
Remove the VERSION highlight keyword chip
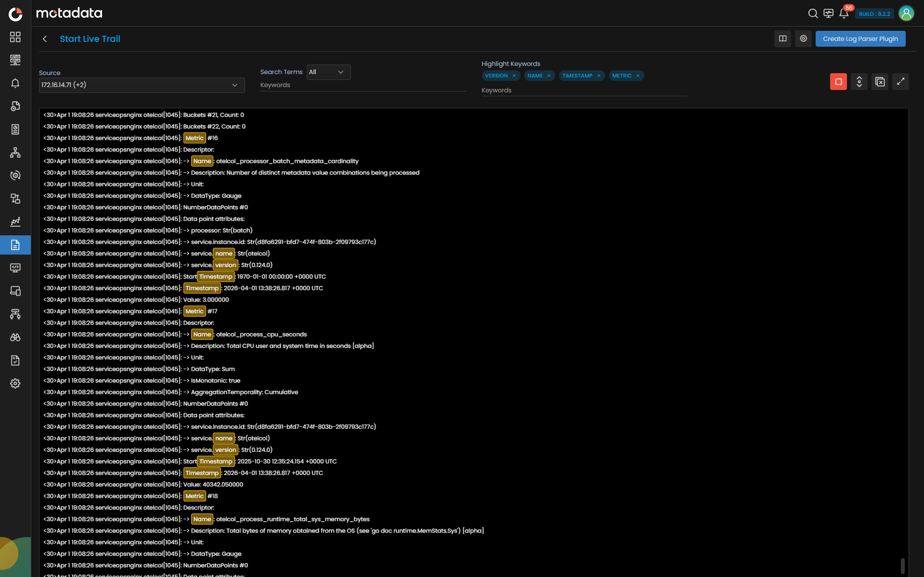[x=514, y=76]
